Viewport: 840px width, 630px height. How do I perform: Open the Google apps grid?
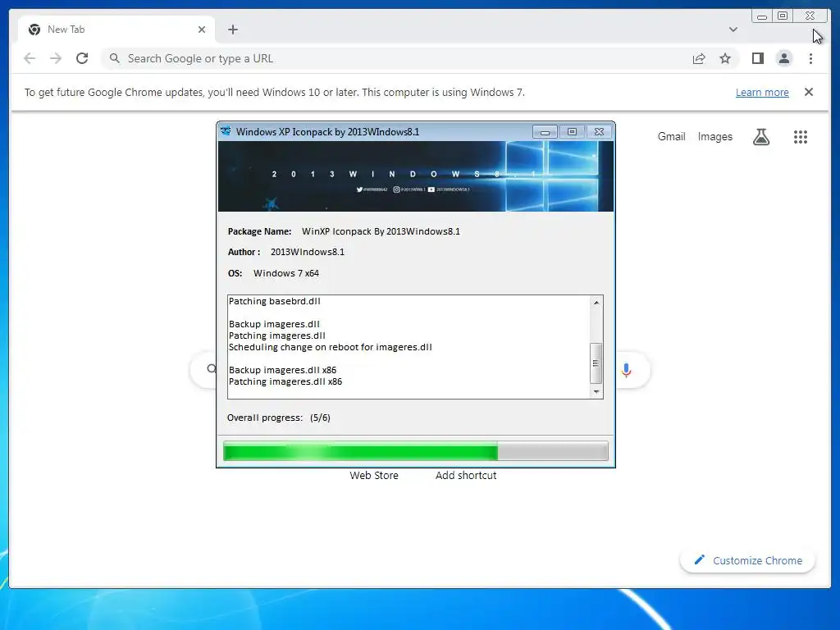pos(800,137)
